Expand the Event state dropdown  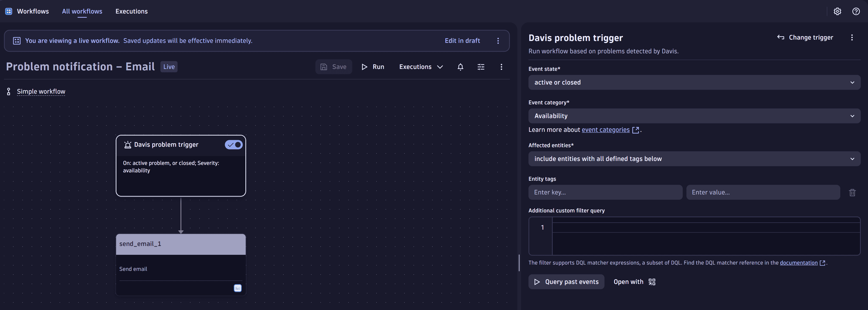coord(694,82)
